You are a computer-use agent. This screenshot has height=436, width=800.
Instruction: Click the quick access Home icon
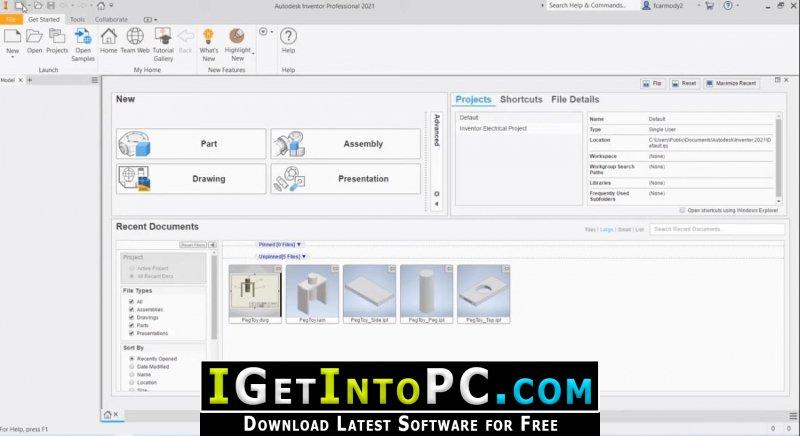click(101, 6)
